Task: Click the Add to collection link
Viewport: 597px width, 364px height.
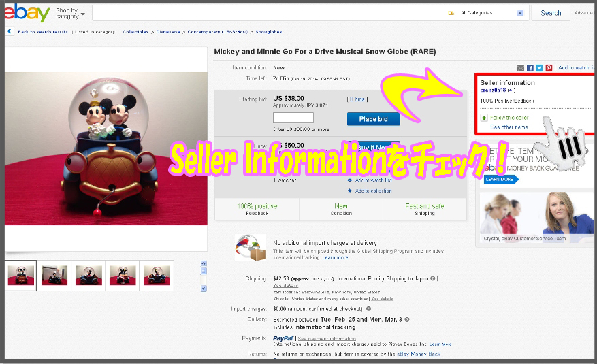Action: 373,191
